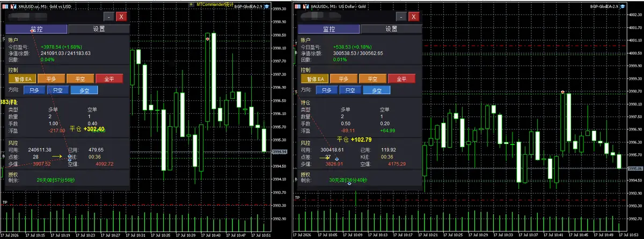Minimize the right XAUUSDc EA panel

pyautogui.click(x=402, y=17)
